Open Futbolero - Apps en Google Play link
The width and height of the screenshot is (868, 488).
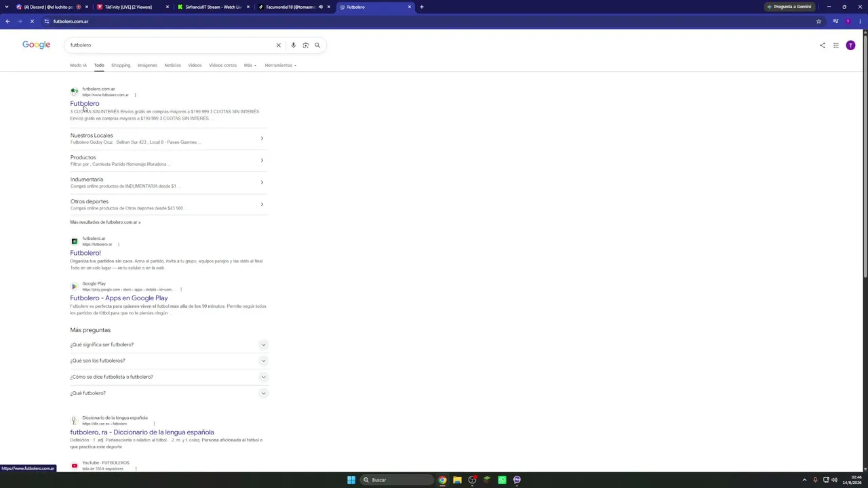(x=119, y=298)
